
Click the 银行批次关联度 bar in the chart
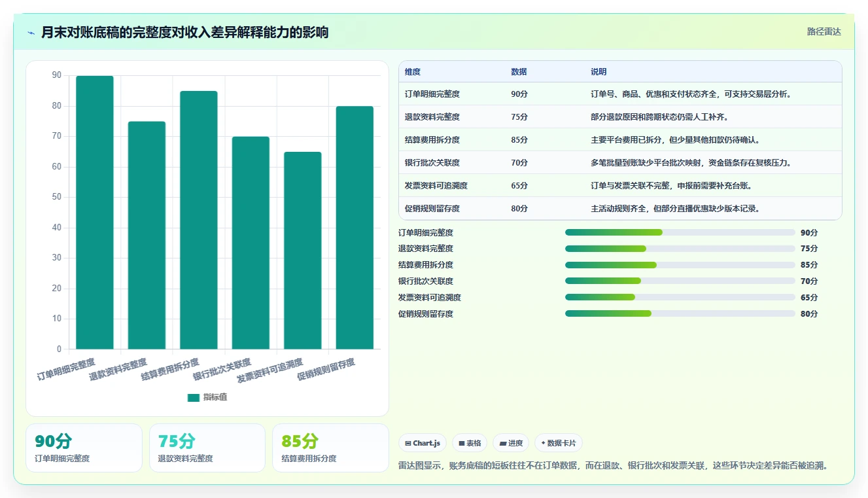pos(251,243)
